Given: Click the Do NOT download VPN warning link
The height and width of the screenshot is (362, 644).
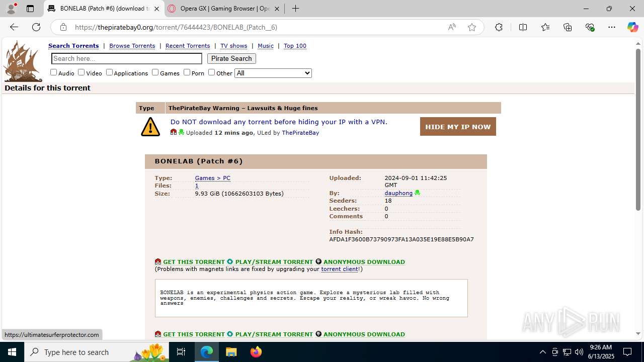Looking at the screenshot, I should click(x=279, y=122).
